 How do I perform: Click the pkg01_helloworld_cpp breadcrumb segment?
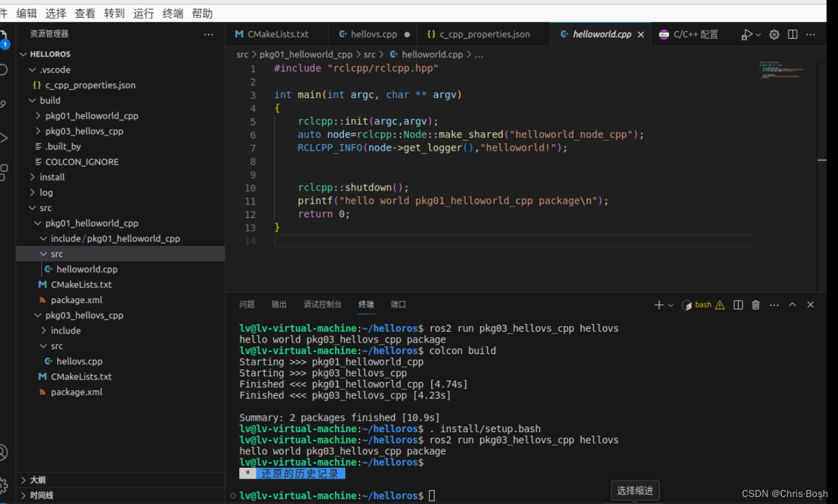coord(306,55)
